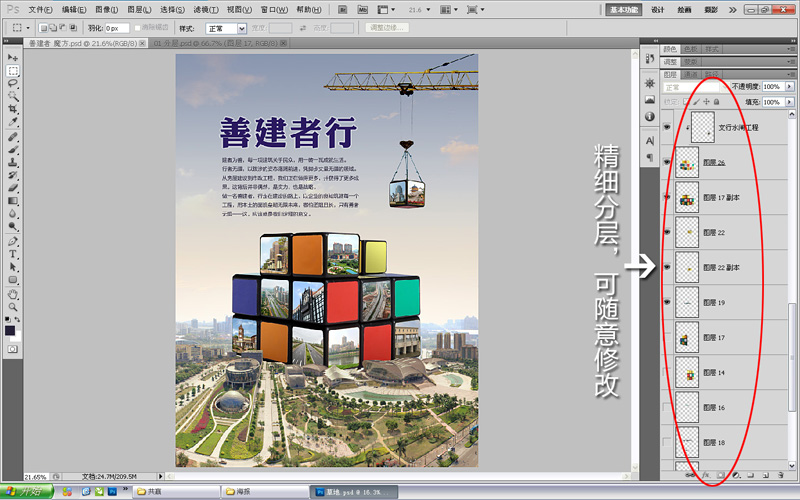Screen dimensions: 800x500
Task: Show layer 图层 17
Action: 667,337
